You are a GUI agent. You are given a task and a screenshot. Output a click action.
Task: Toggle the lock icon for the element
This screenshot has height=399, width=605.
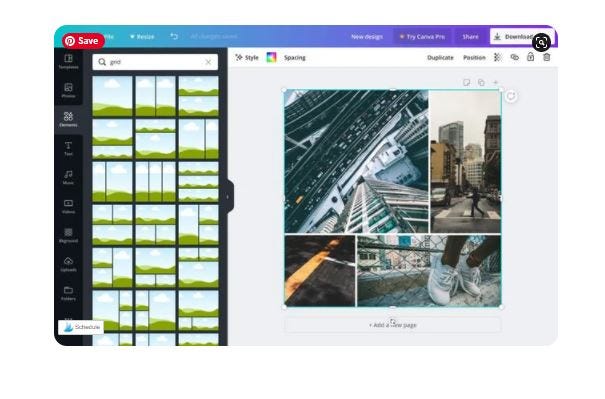pyautogui.click(x=531, y=57)
